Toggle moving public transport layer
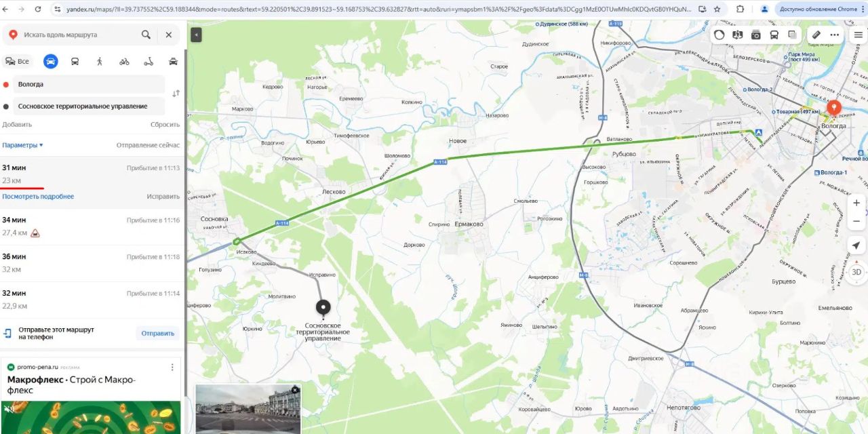The width and height of the screenshot is (868, 434). click(x=774, y=35)
